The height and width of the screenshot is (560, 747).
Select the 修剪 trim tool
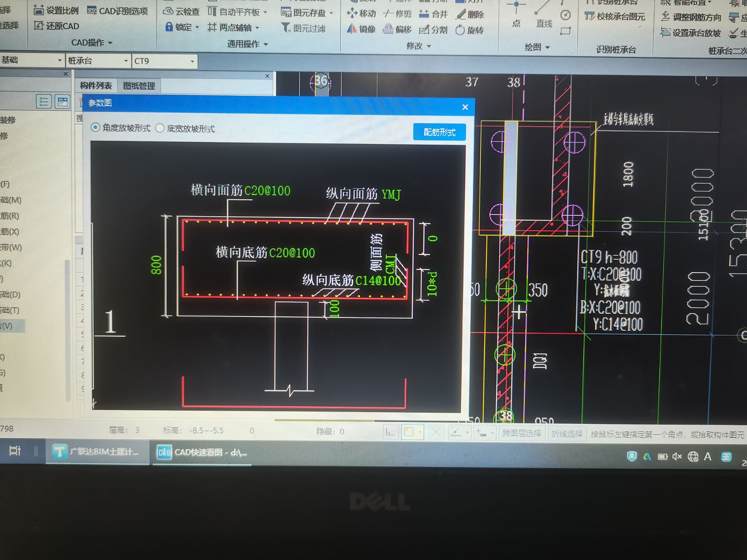click(x=397, y=14)
